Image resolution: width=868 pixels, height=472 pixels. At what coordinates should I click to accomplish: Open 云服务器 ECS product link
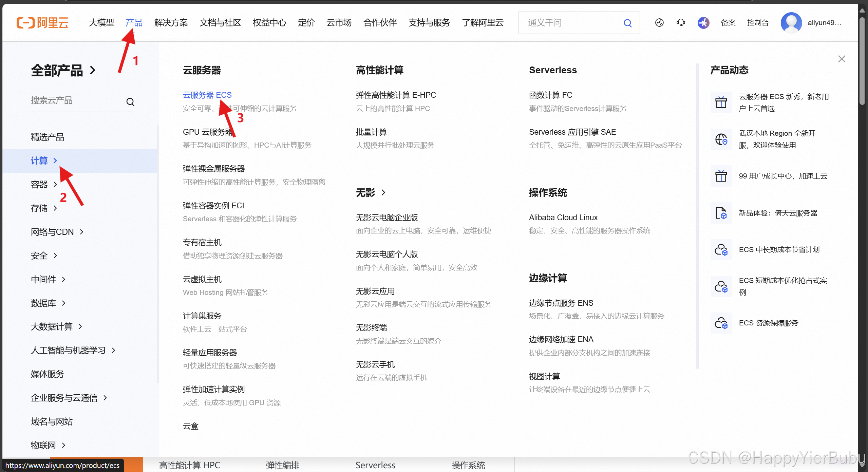pyautogui.click(x=207, y=95)
